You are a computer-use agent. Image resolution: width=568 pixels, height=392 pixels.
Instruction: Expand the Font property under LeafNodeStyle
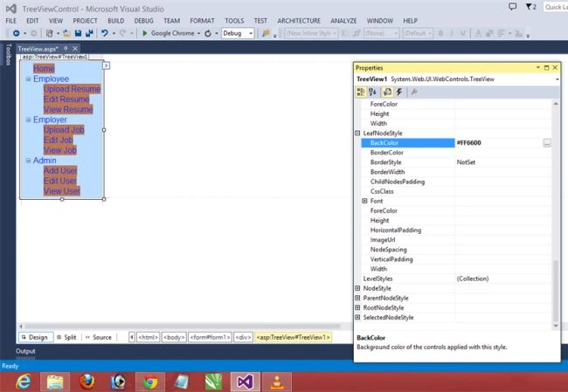tap(364, 201)
